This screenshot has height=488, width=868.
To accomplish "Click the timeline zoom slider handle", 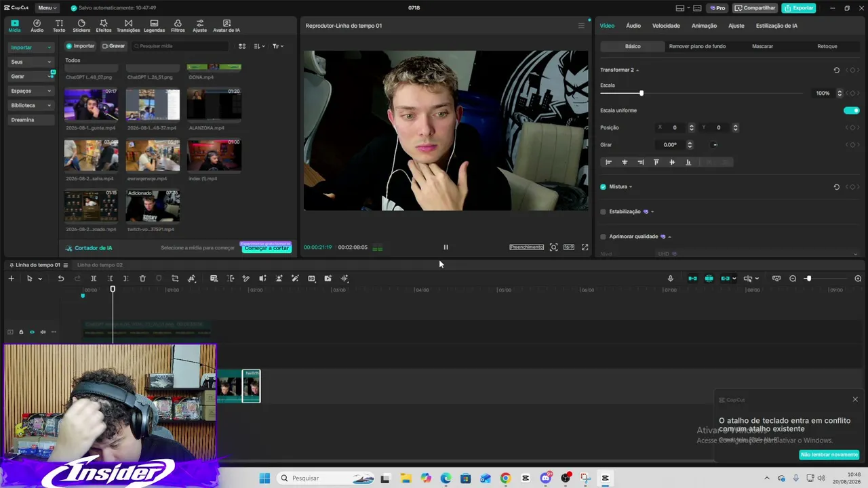I will coord(808,279).
